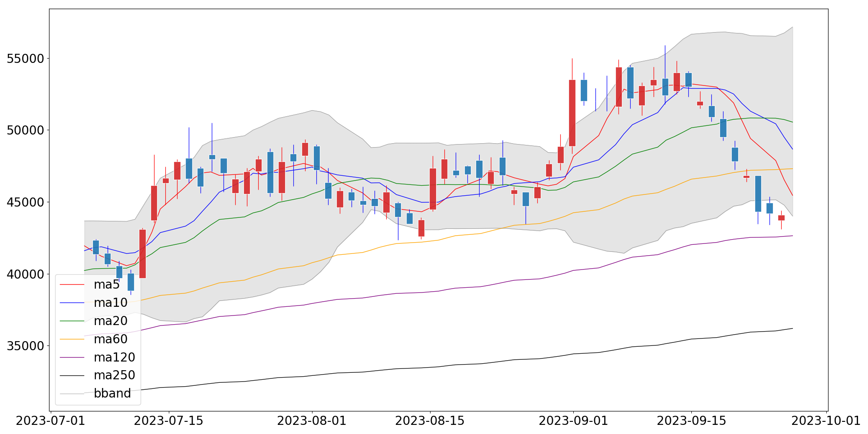The image size is (868, 434).
Task: Click the 45000 y-axis label
Action: click(x=26, y=202)
